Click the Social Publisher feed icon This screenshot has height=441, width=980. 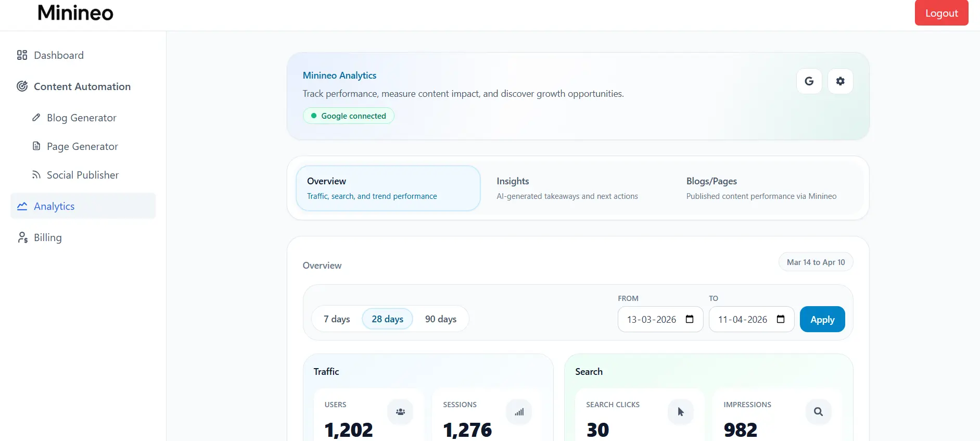click(36, 175)
